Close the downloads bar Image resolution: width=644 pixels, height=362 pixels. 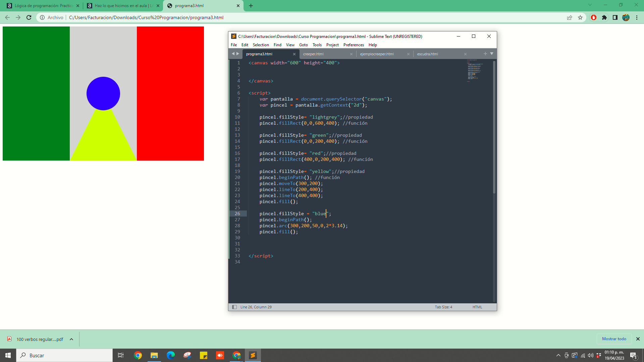click(x=638, y=339)
